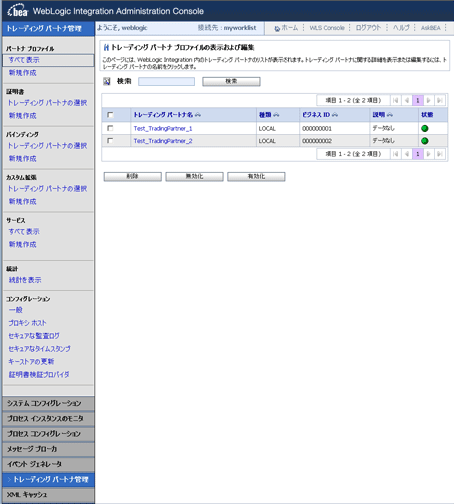This screenshot has height=504, width=454.
Task: Open AskBEA in top bar
Action: click(431, 28)
